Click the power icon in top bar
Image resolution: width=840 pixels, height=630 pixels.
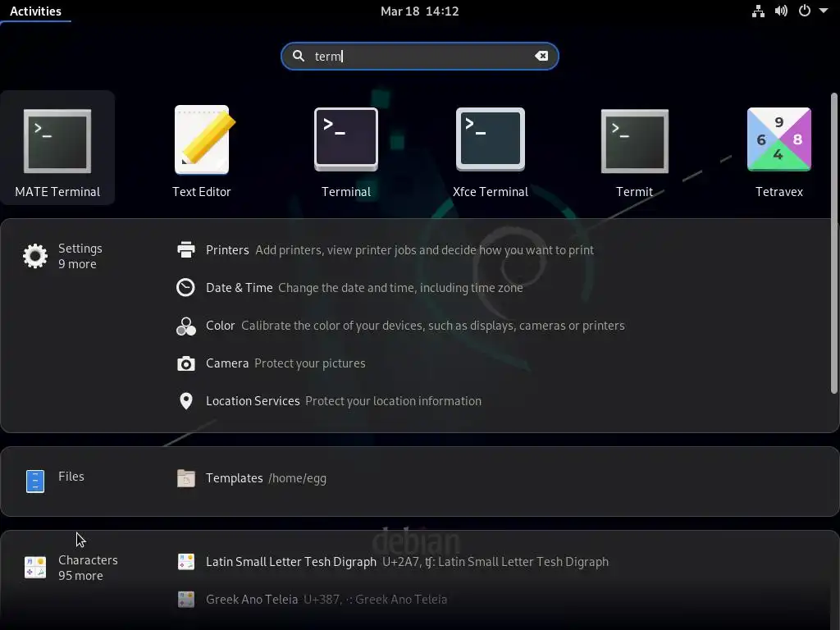[x=804, y=11]
